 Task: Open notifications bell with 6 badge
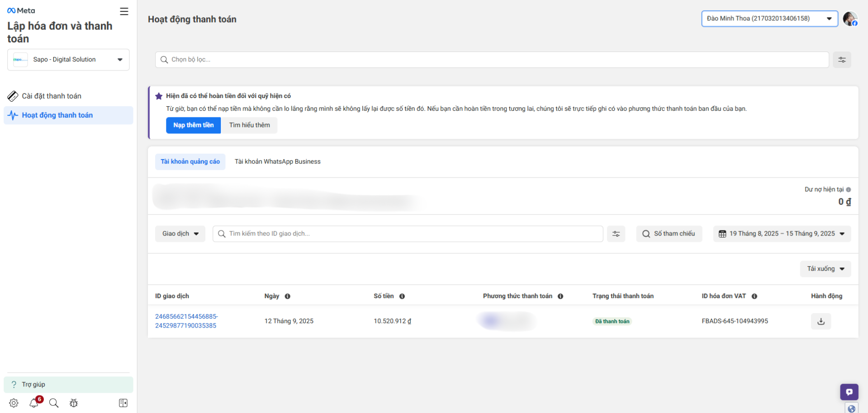34,402
